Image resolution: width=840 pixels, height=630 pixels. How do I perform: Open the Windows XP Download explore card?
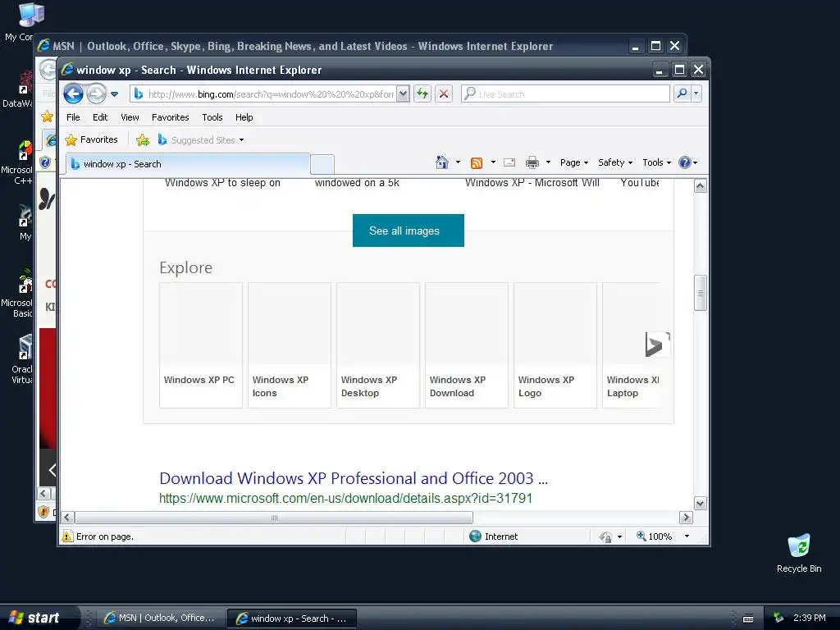click(x=467, y=345)
